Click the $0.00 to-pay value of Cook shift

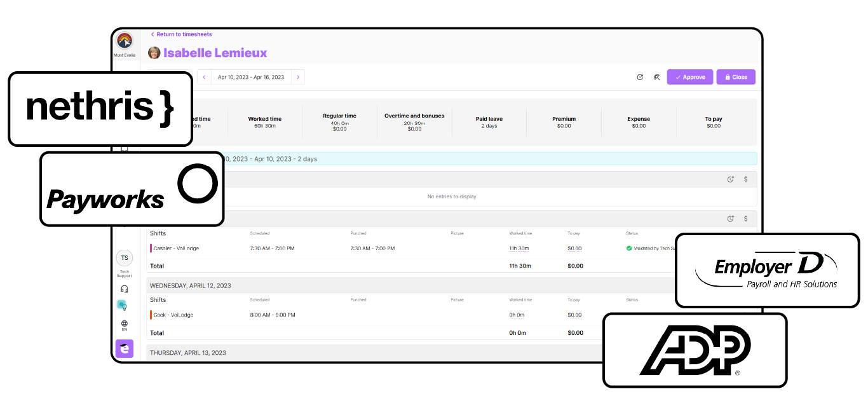tap(574, 315)
